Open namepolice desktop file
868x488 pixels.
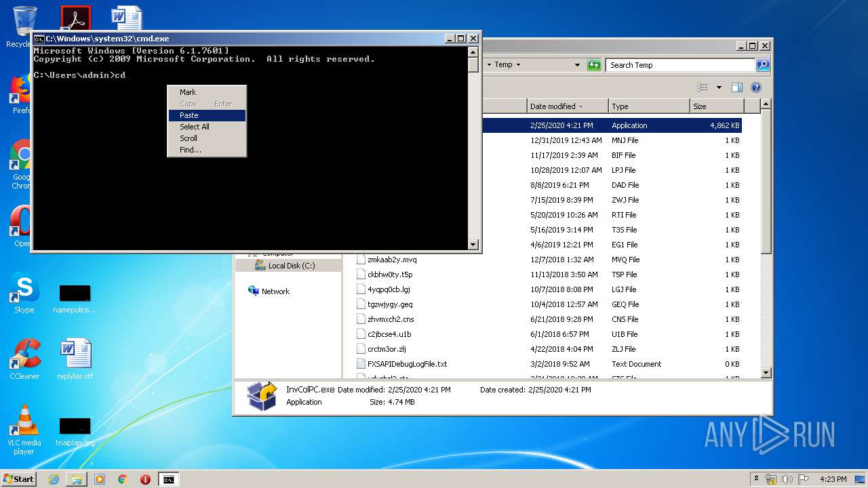click(75, 299)
